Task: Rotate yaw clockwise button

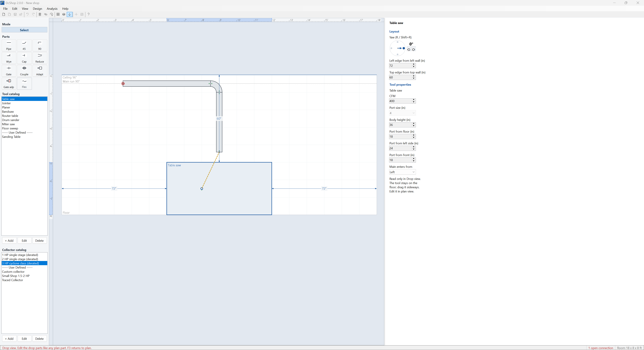Action: click(x=414, y=49)
